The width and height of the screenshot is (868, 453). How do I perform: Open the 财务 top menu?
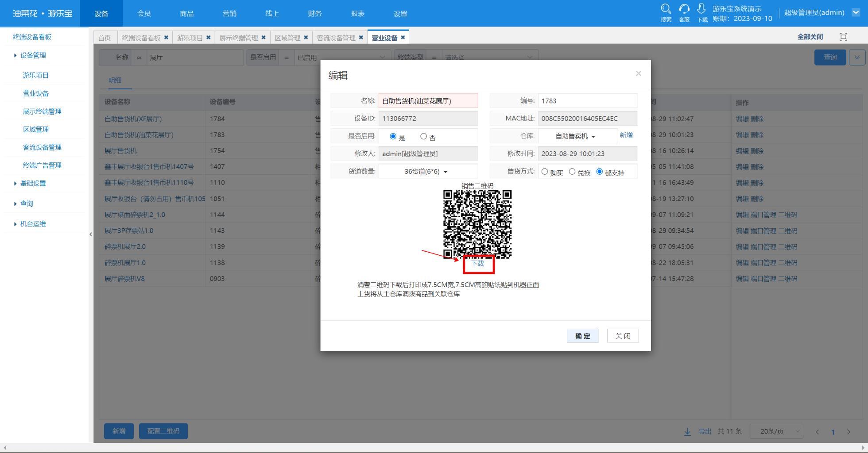tap(315, 13)
